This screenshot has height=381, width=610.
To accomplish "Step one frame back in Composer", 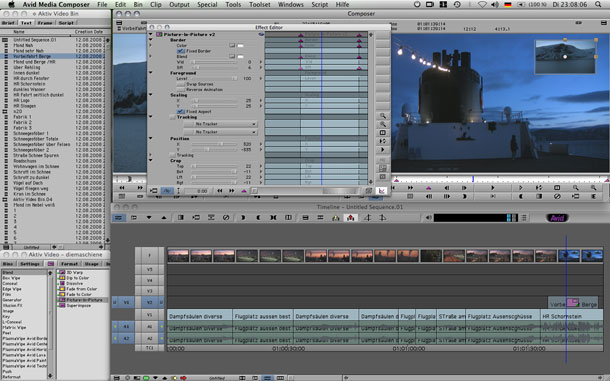I will coord(447,188).
